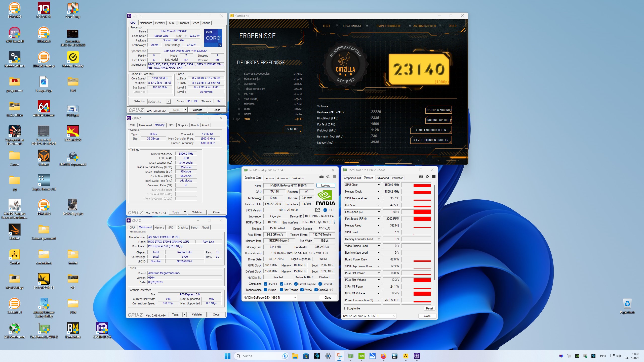Click the MEHR button in Catzilla results
Viewport: 644px width, 362px height.
(292, 129)
